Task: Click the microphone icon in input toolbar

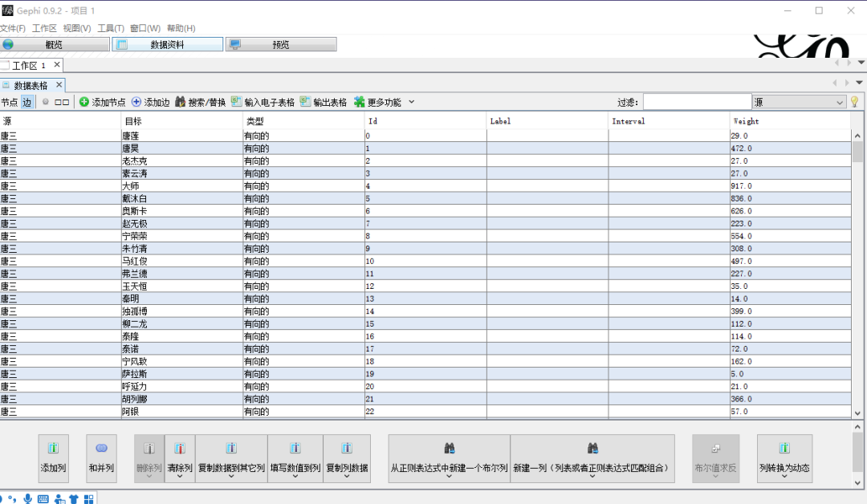Action: pyautogui.click(x=27, y=499)
